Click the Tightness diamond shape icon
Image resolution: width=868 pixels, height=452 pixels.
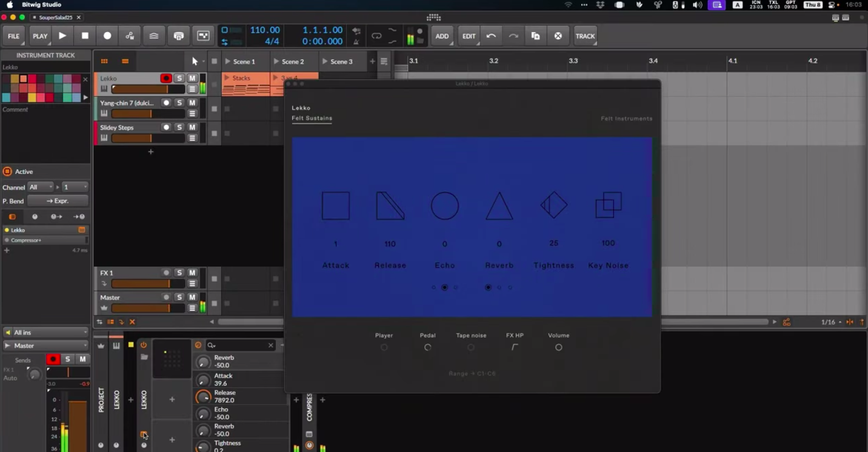pos(553,205)
